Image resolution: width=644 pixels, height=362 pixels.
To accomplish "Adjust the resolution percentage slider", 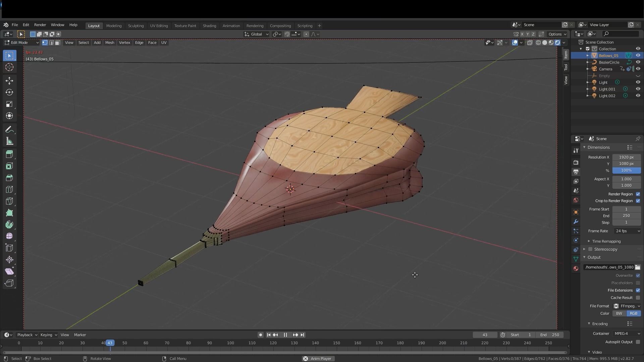I will coord(626,170).
